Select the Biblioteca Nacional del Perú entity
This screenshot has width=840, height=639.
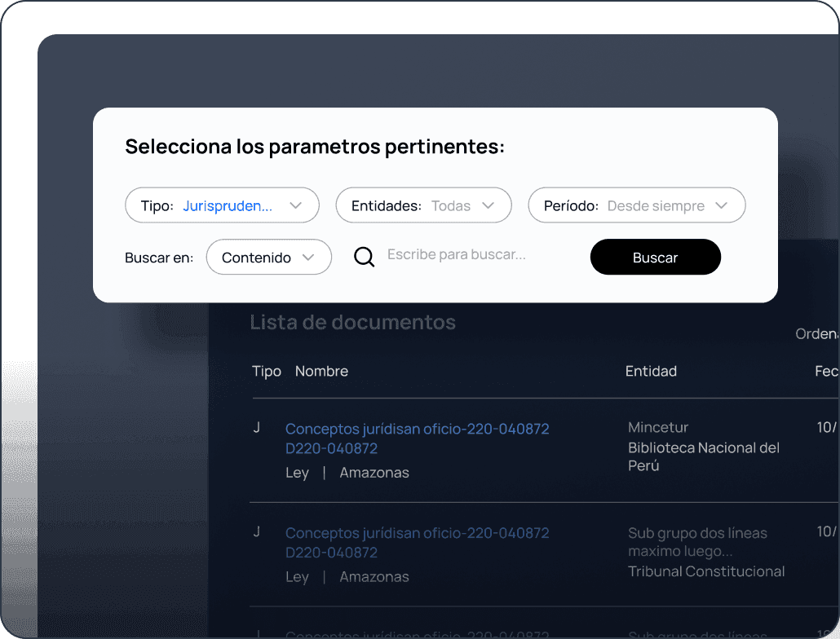[703, 456]
